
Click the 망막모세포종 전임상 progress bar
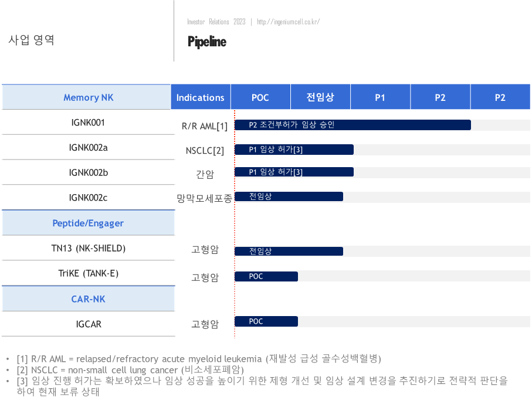point(289,196)
